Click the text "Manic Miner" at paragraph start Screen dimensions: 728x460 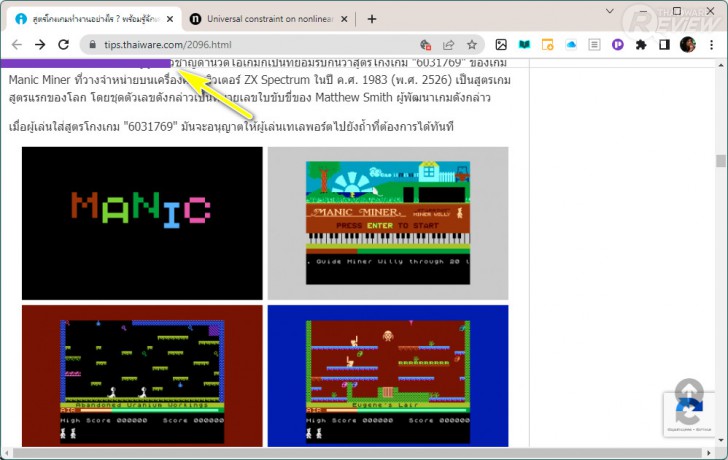point(39,80)
